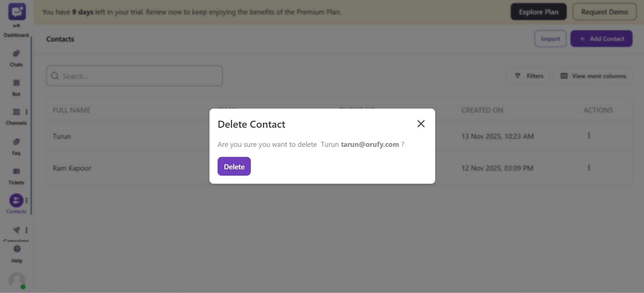Confirm deletion by clicking Delete
644x293 pixels.
tap(234, 166)
